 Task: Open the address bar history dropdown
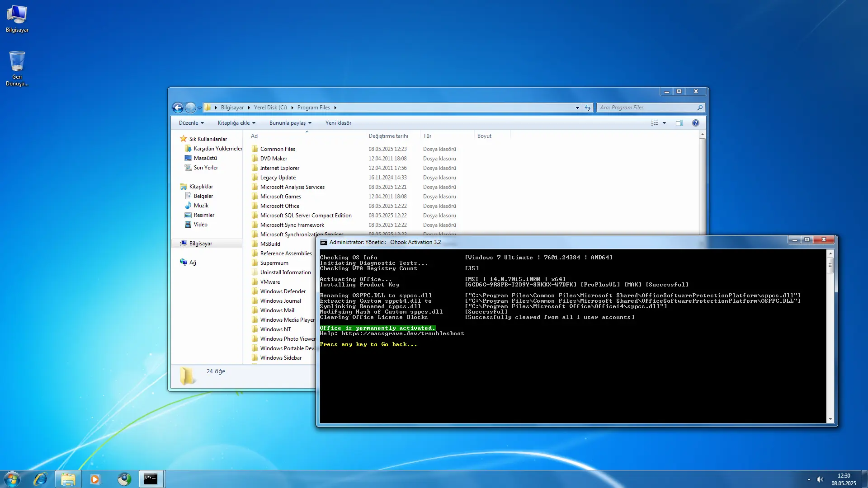[577, 108]
